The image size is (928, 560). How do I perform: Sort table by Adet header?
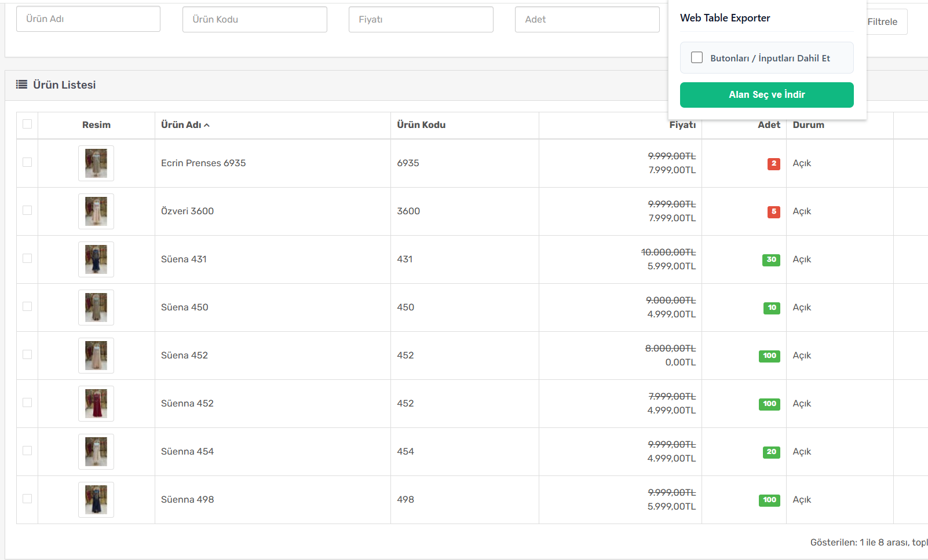[x=769, y=125]
